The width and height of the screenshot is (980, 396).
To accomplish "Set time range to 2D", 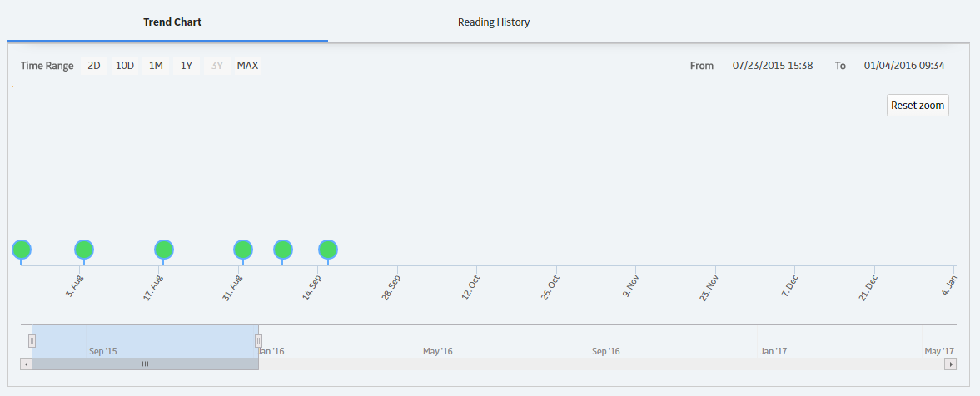I will [94, 66].
